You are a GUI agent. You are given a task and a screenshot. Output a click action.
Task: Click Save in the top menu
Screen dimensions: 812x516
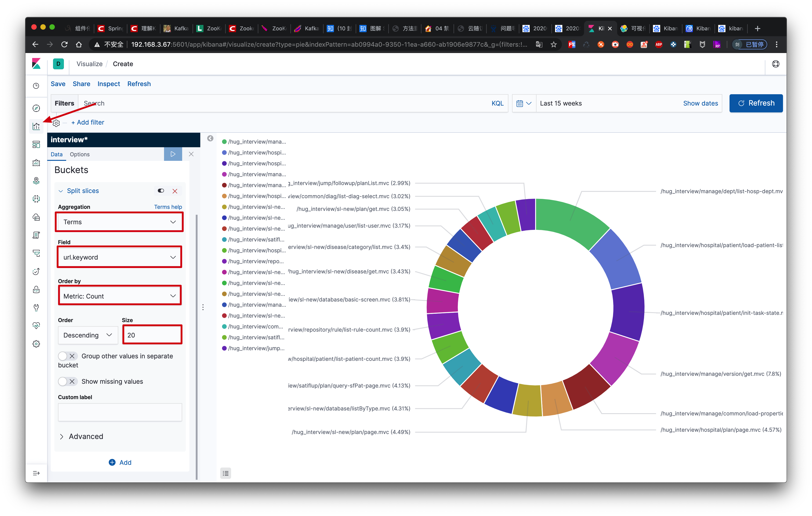coord(58,84)
